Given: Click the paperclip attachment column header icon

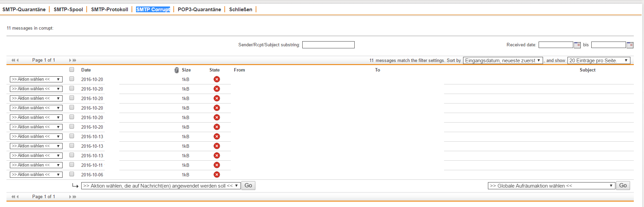Looking at the screenshot, I should [176, 70].
